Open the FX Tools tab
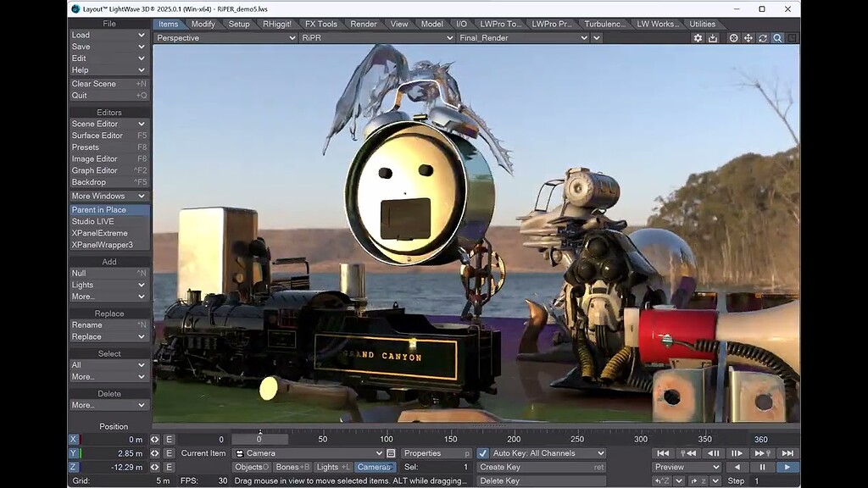Viewport: 868px width, 488px height. (x=321, y=24)
